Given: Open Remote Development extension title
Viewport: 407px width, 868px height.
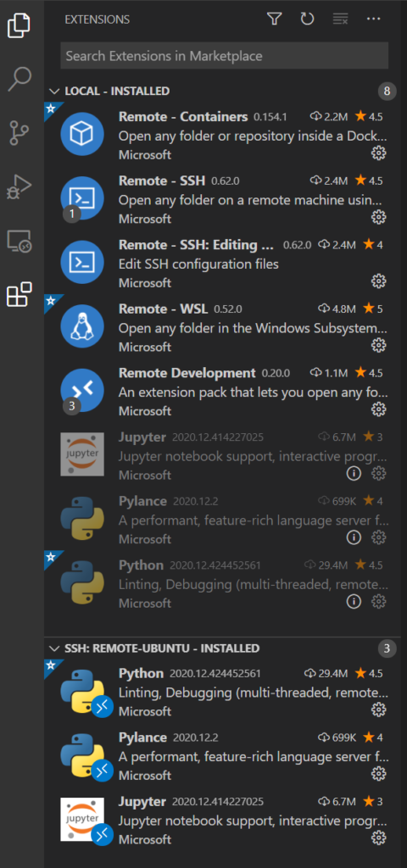Looking at the screenshot, I should coord(187,373).
